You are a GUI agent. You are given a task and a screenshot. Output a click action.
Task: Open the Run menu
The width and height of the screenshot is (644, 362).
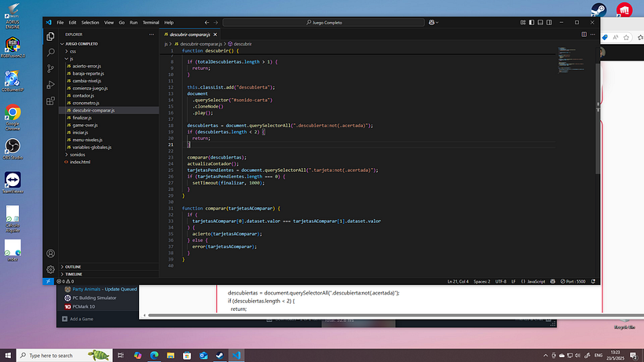pyautogui.click(x=134, y=23)
